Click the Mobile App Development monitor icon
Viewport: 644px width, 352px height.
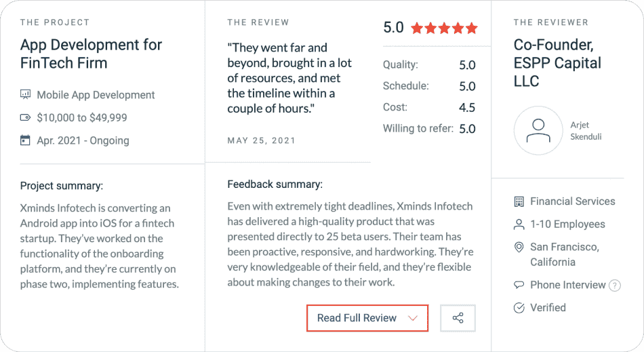pos(26,95)
